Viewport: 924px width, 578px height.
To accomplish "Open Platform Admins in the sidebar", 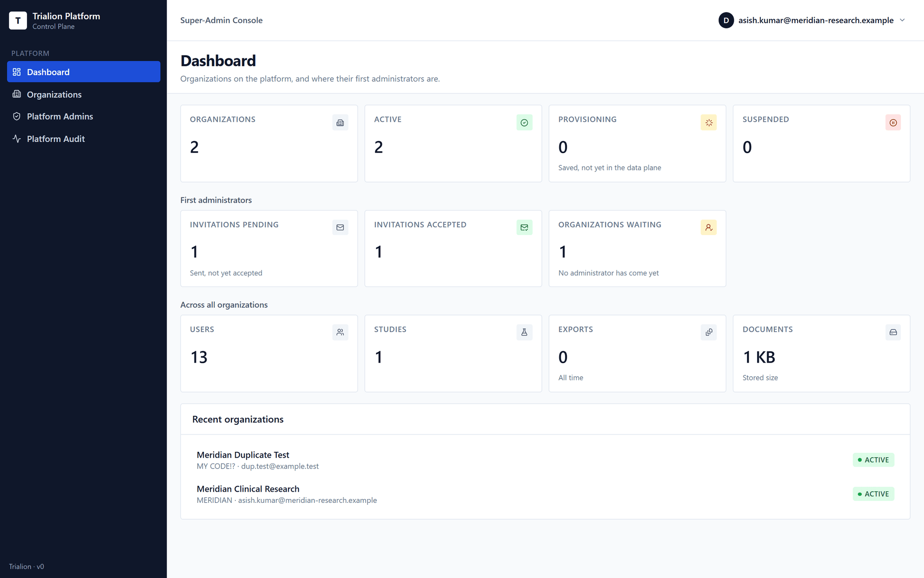I will [84, 117].
